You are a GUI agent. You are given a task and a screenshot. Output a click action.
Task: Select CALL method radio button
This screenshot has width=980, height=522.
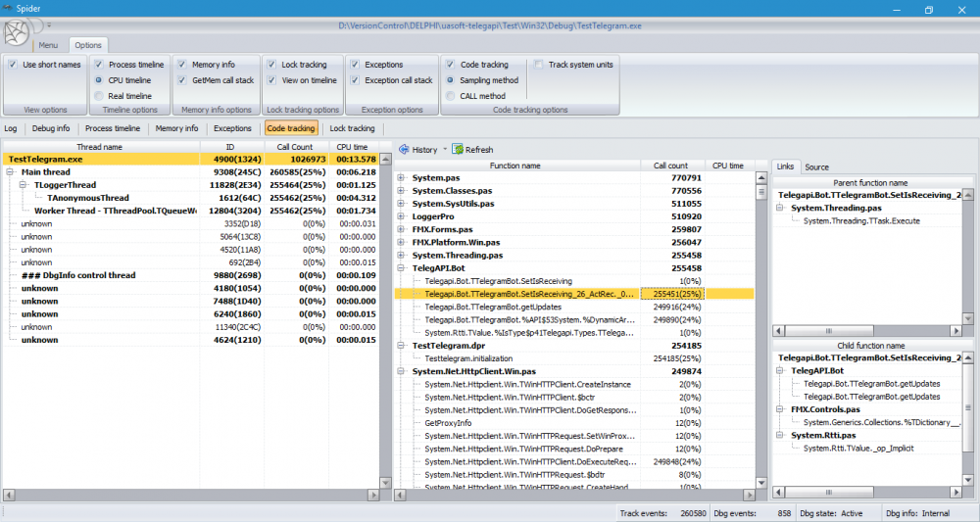tap(450, 96)
